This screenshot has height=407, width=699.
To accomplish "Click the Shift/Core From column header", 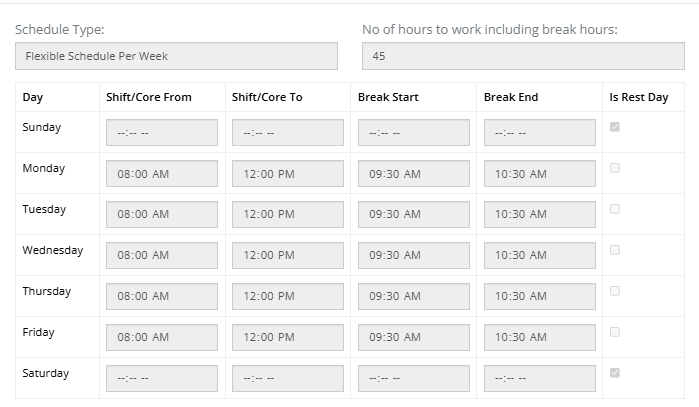I will [x=148, y=97].
